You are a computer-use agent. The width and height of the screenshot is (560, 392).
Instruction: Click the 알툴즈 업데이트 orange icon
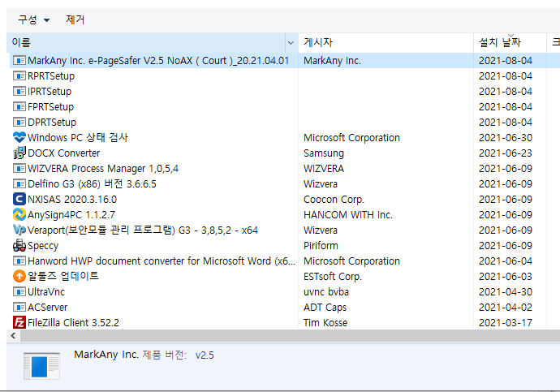point(19,277)
